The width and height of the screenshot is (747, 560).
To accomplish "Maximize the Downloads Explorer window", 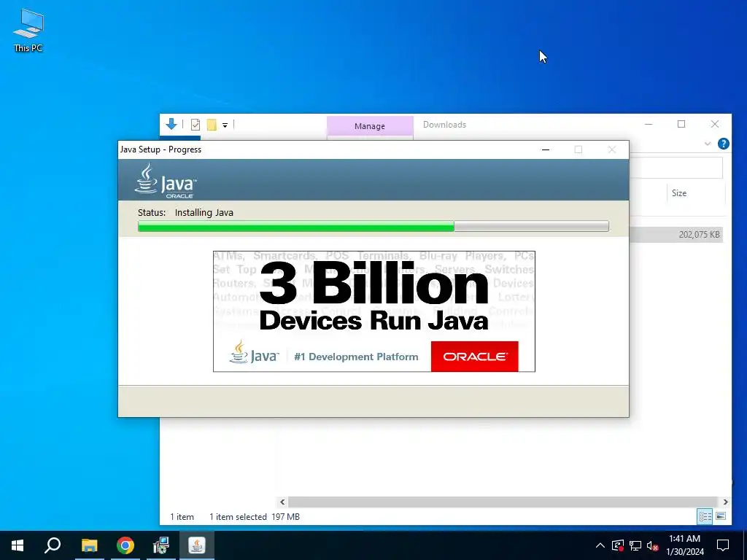I will (681, 124).
